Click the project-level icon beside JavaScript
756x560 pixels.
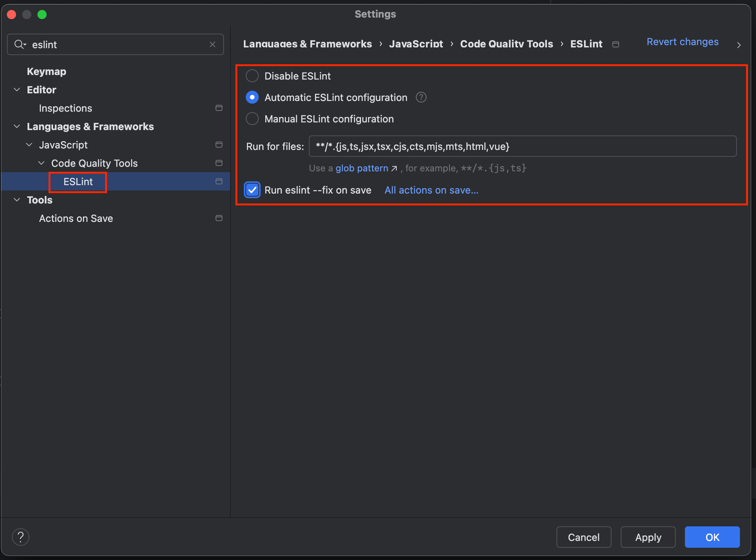point(219,145)
